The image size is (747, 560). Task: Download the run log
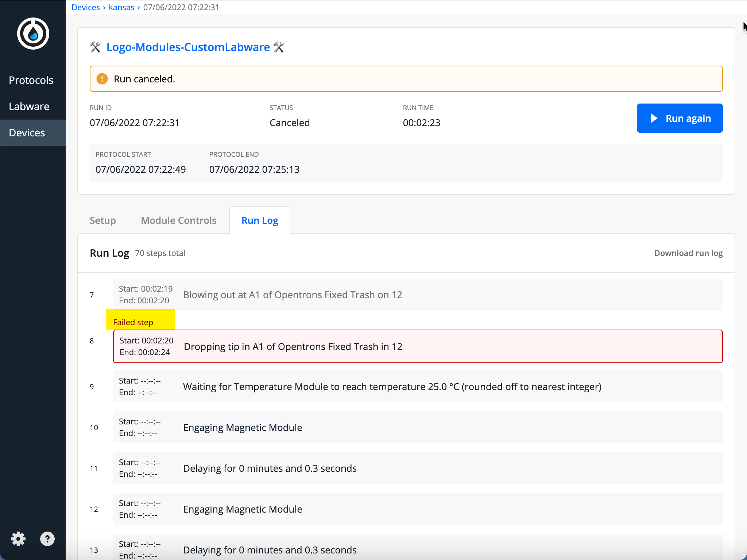(688, 253)
